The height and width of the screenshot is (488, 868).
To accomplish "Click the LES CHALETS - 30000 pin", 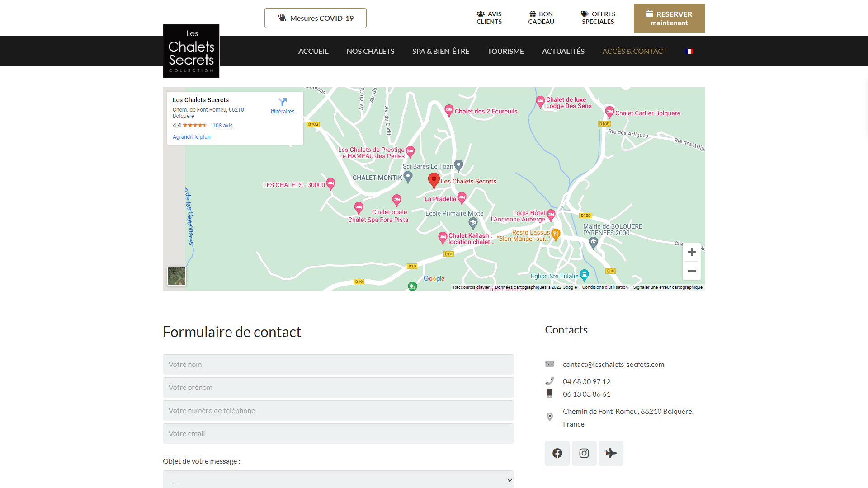I will coord(330,183).
